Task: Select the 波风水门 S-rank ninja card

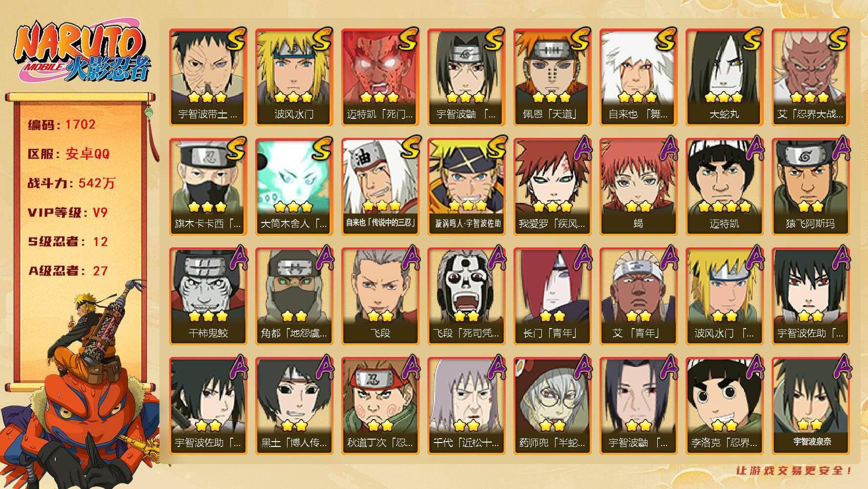Action: 294,77
